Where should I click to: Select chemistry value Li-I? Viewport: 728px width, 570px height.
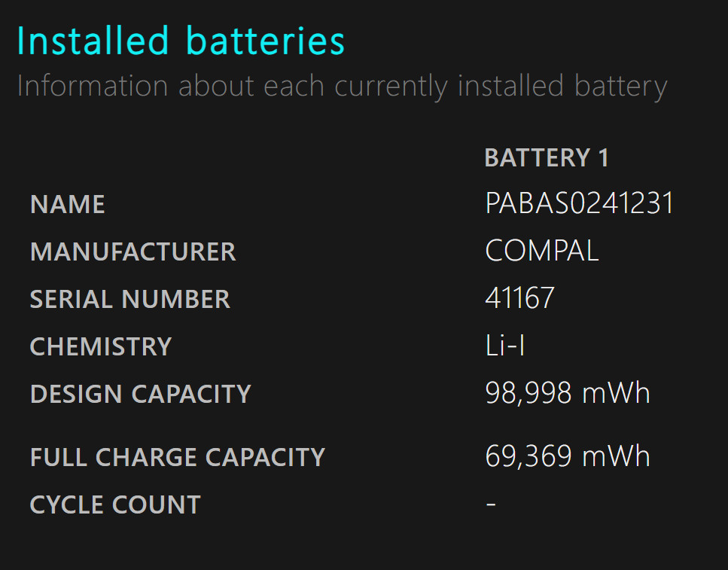coord(504,345)
